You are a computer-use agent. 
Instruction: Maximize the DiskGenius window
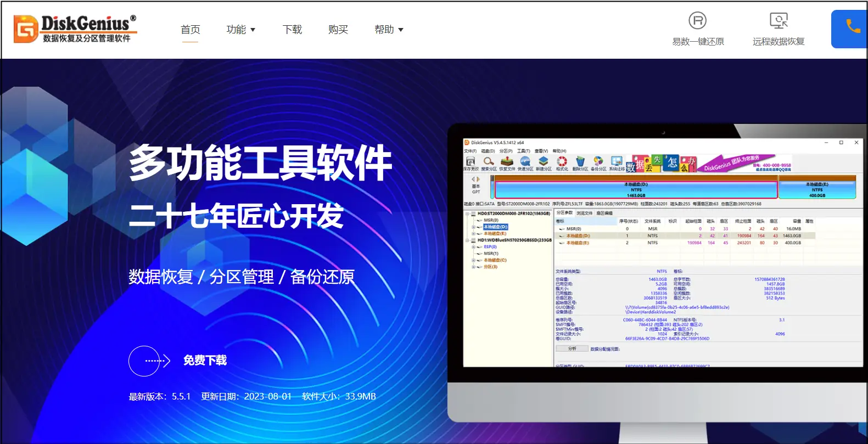point(841,143)
